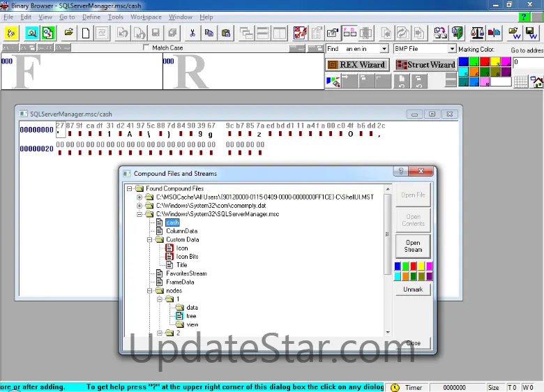The height and width of the screenshot is (392, 544).
Task: Select the FrameData stream
Action: point(180,282)
